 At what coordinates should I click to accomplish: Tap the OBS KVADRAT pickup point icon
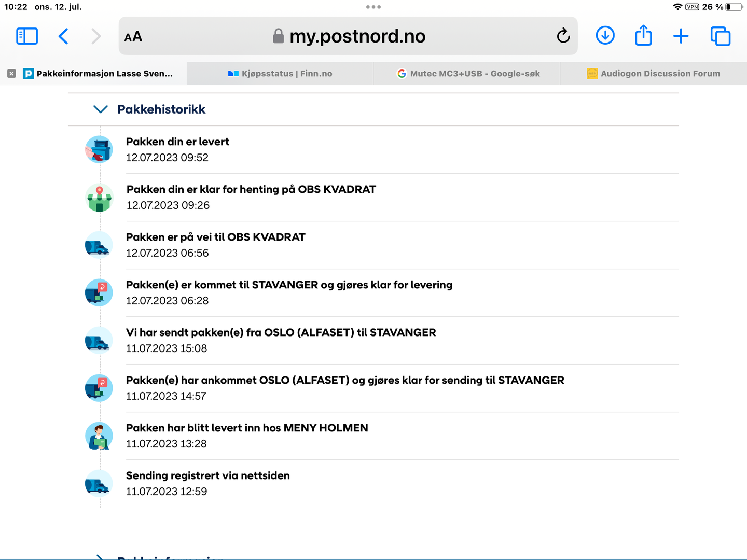point(99,198)
